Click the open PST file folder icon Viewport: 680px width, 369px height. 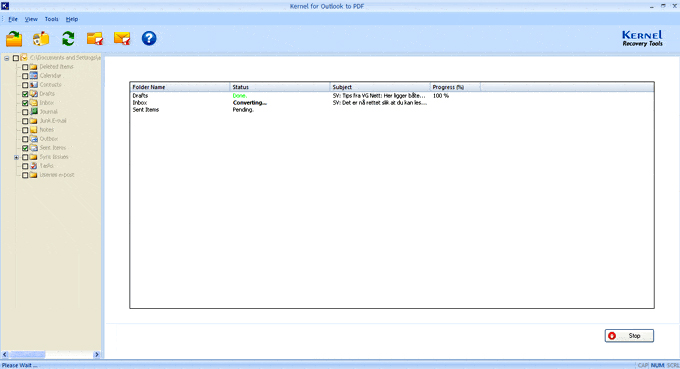(x=14, y=39)
